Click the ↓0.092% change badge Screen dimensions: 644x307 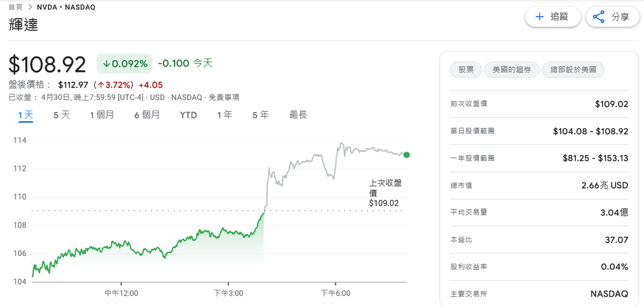tap(125, 63)
